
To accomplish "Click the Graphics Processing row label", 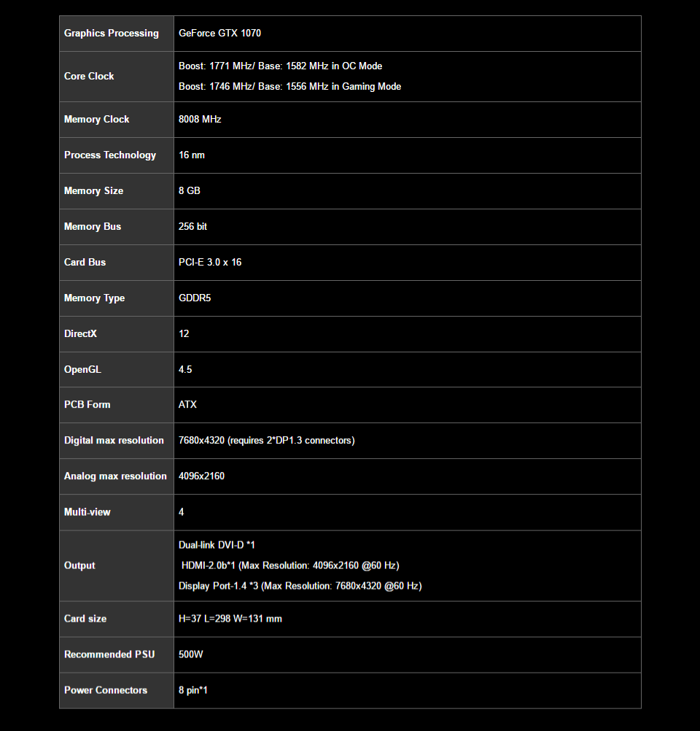I will point(111,34).
